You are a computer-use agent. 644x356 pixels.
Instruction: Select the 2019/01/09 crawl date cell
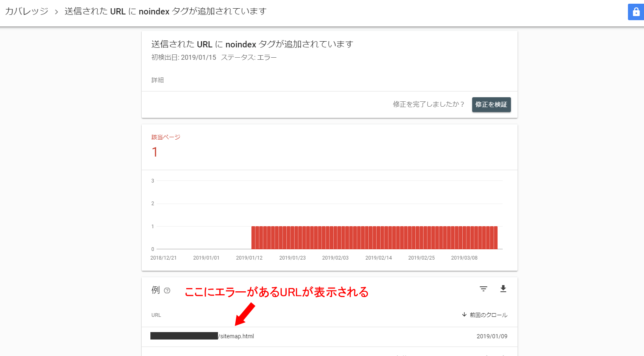pyautogui.click(x=492, y=336)
